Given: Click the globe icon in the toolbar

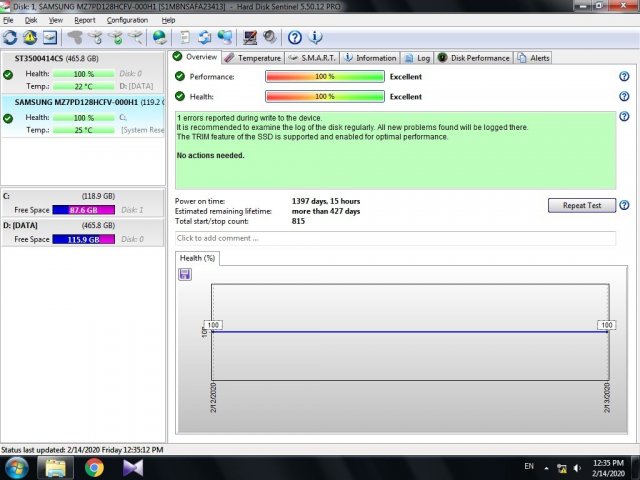Looking at the screenshot, I should [159, 38].
